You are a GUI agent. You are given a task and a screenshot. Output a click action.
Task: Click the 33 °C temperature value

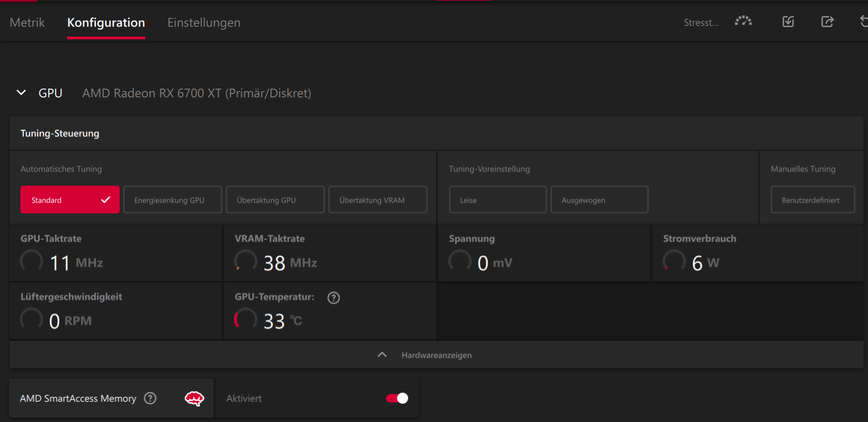(283, 321)
